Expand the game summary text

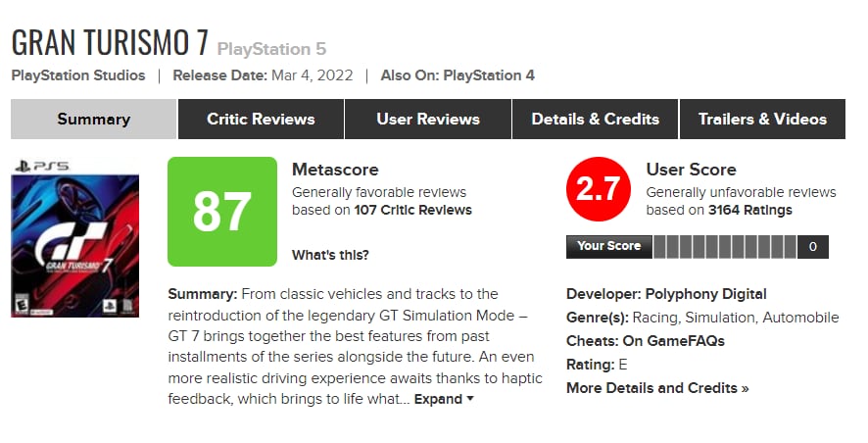tap(444, 400)
